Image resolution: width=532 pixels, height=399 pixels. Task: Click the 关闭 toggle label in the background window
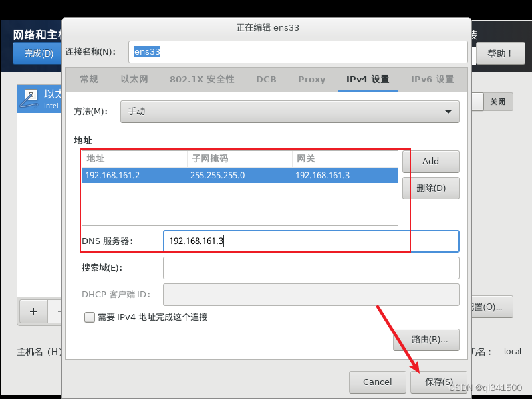click(x=497, y=102)
